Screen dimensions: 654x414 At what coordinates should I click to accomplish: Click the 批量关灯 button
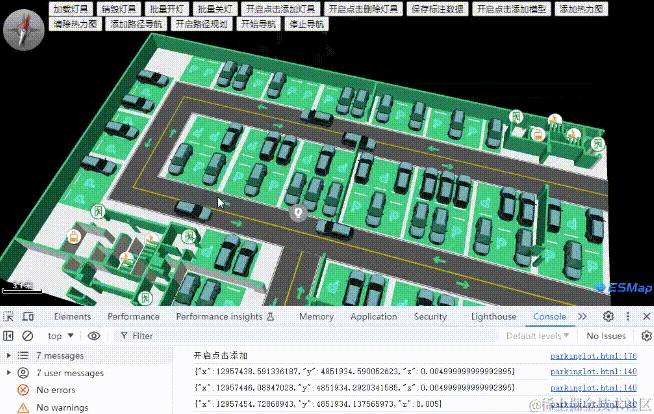coord(215,9)
